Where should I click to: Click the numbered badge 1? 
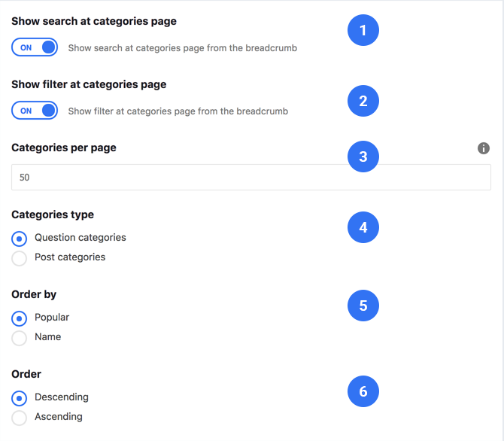pos(363,30)
